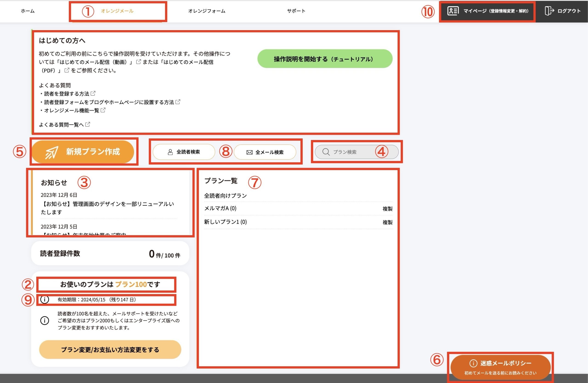Click the マイページ ID card icon

pyautogui.click(x=453, y=11)
